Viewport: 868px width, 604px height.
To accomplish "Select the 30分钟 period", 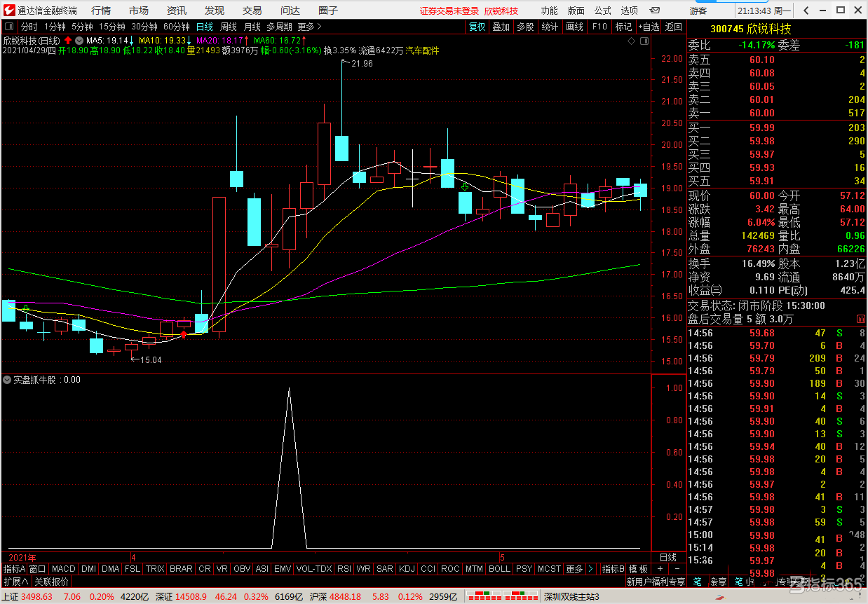I will click(x=144, y=27).
